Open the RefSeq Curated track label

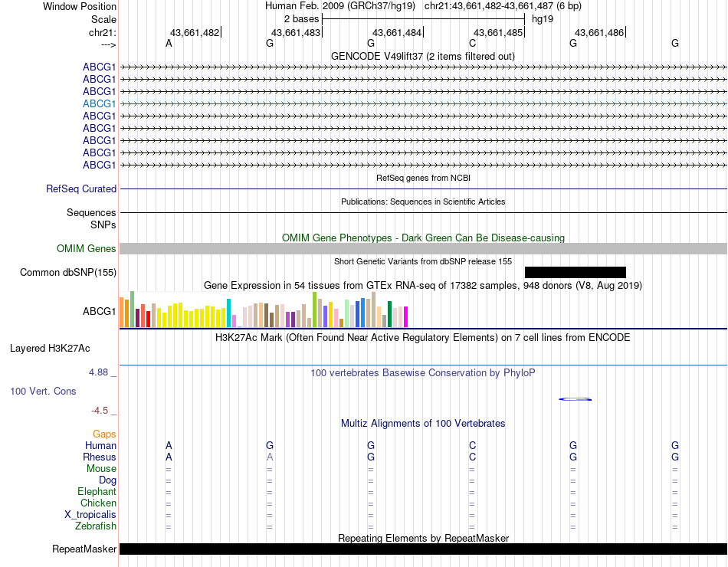[81, 189]
